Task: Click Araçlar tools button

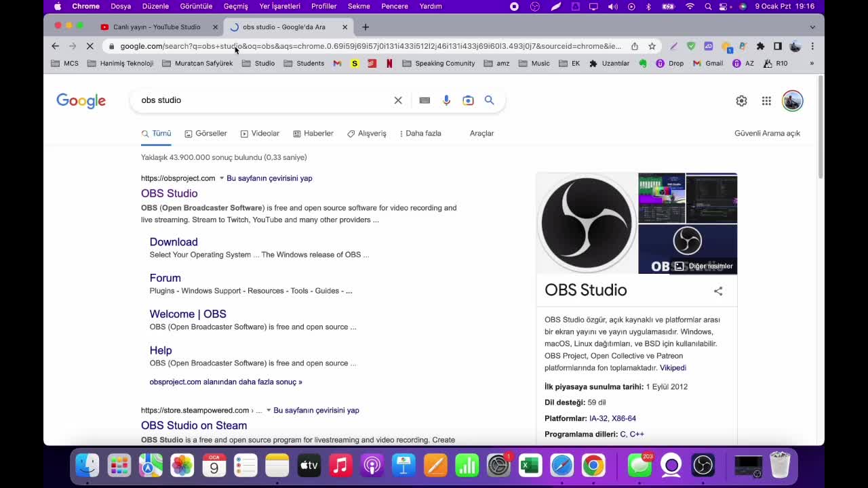Action: point(481,134)
